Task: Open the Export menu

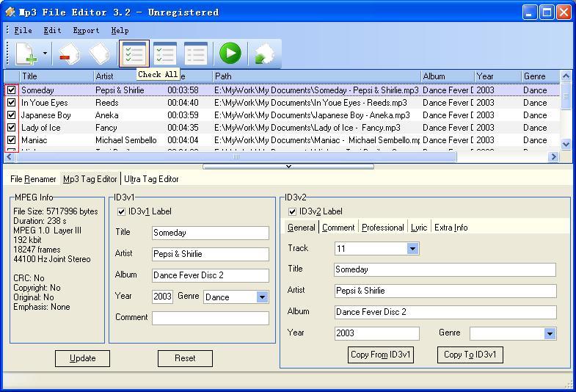Action: click(86, 31)
